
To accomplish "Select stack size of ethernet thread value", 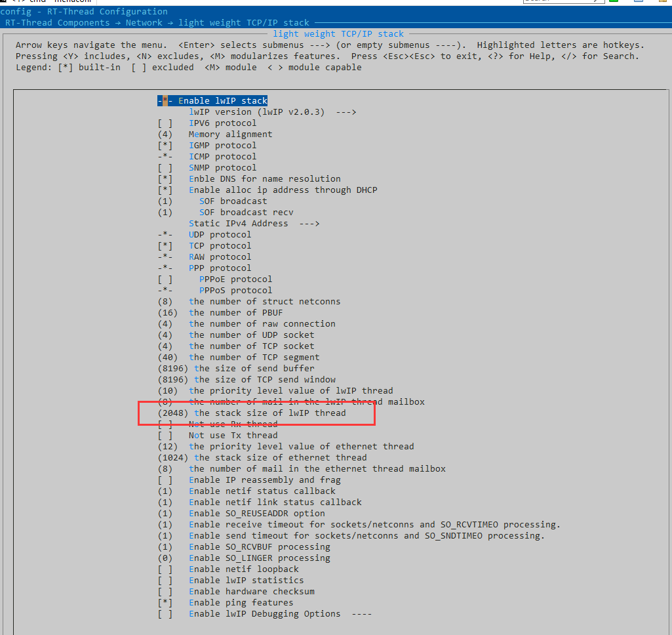I will [x=280, y=458].
